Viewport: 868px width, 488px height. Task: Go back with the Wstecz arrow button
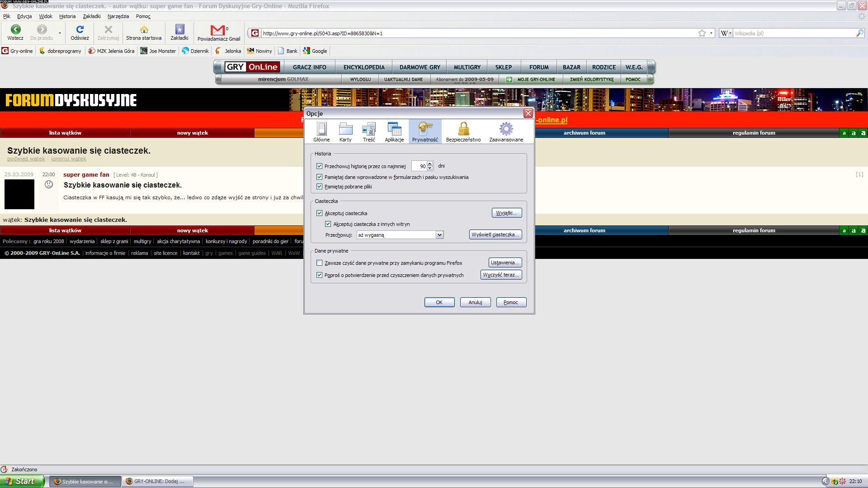click(15, 33)
